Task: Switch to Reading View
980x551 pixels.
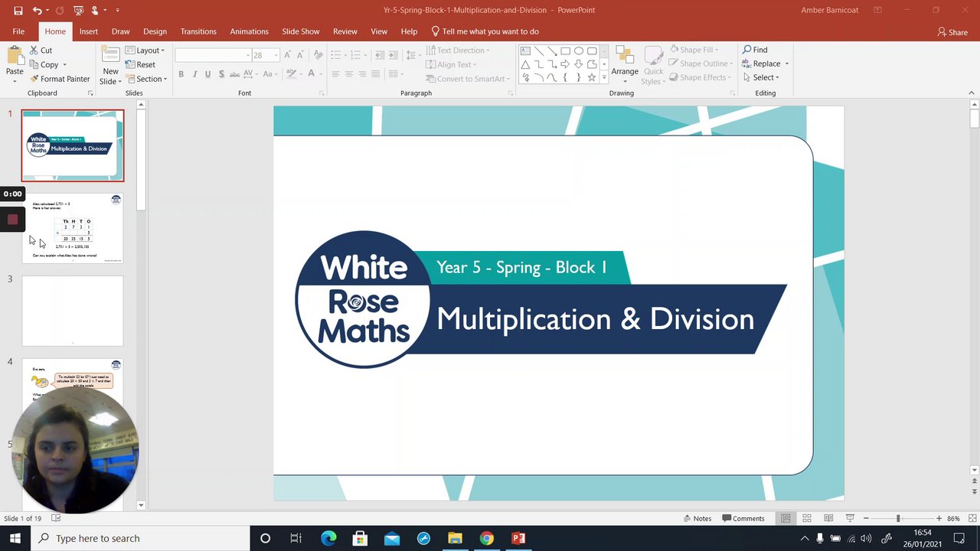Action: [828, 518]
